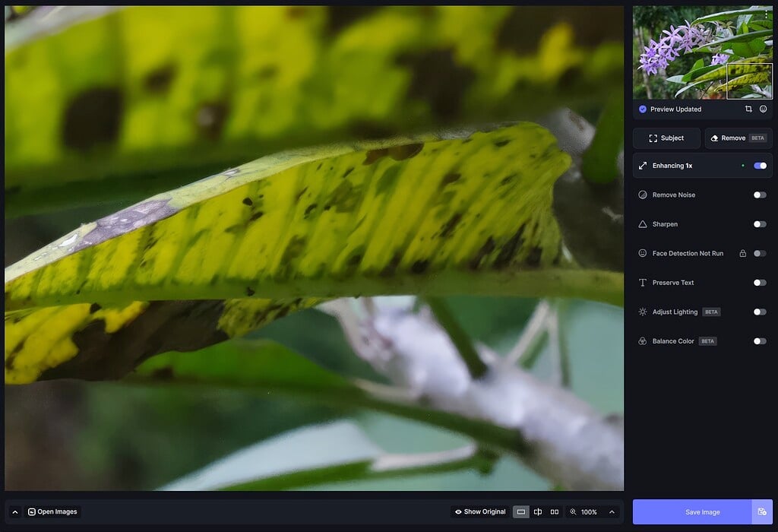Viewport: 778px width, 532px height.
Task: Click the crop icon above the adjustments panel
Action: (748, 109)
